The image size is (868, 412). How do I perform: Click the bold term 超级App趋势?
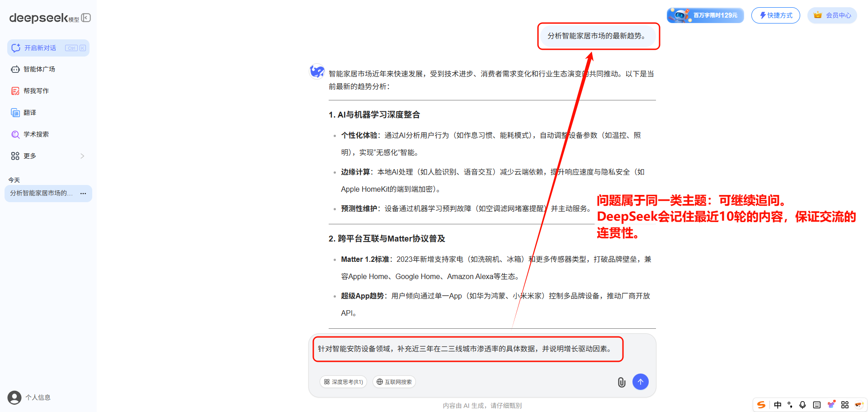362,296
